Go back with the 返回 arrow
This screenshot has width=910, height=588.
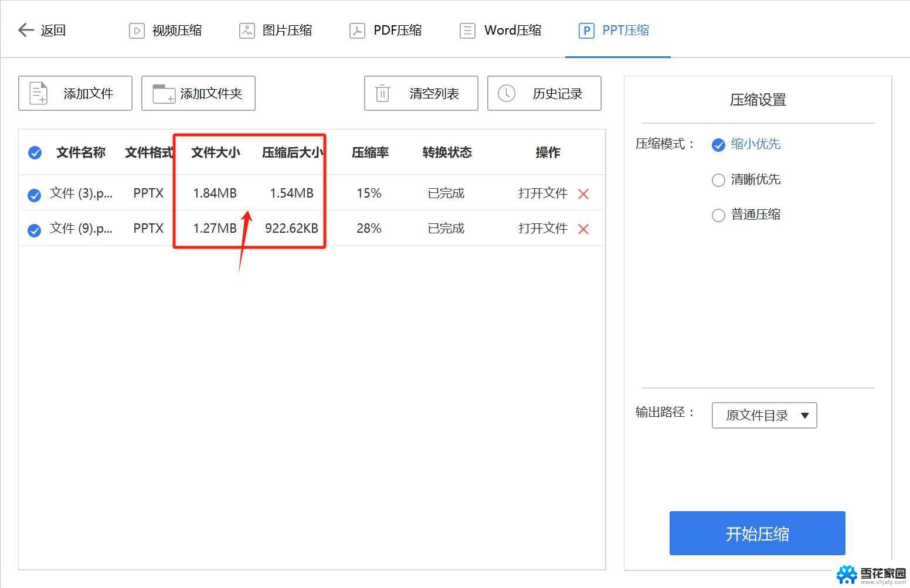point(41,30)
